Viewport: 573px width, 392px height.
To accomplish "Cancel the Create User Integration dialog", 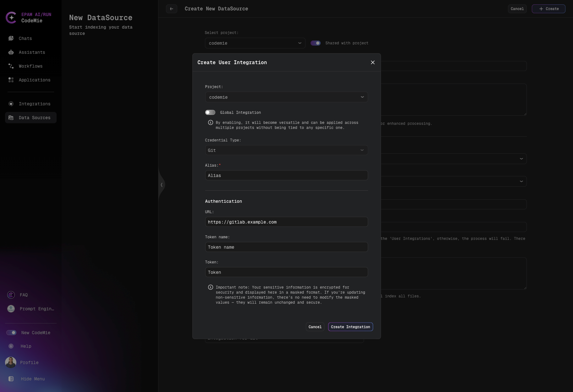I will pyautogui.click(x=315, y=327).
